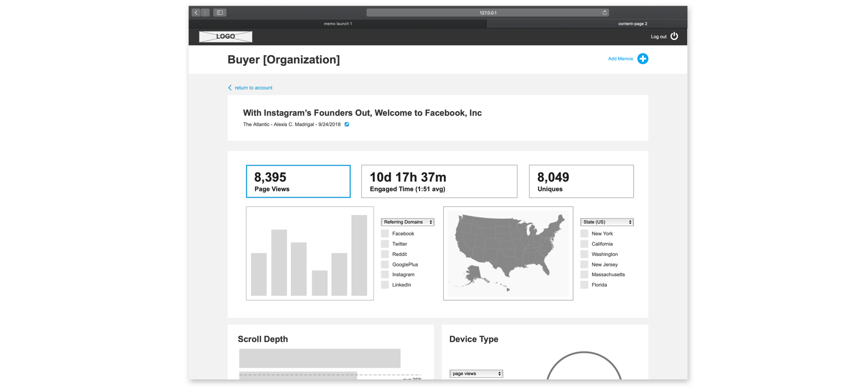This screenshot has height=391, width=868.
Task: Toggle the California legend box
Action: [x=584, y=244]
